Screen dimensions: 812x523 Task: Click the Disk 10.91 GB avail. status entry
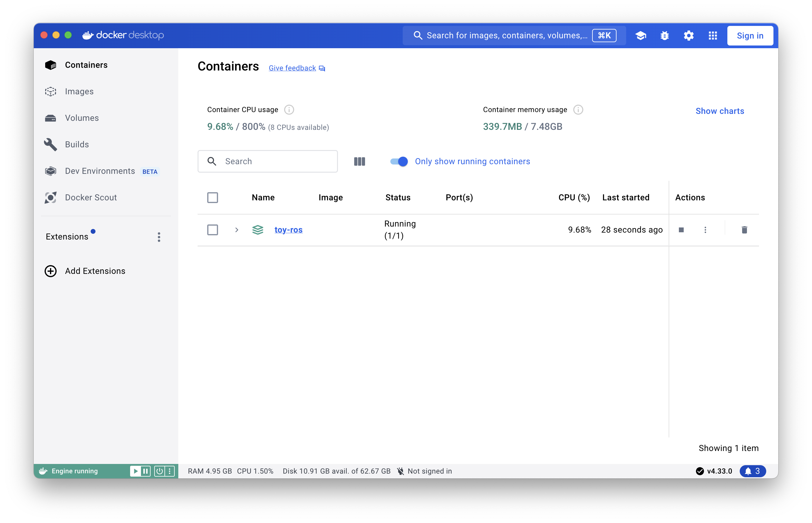[336, 471]
